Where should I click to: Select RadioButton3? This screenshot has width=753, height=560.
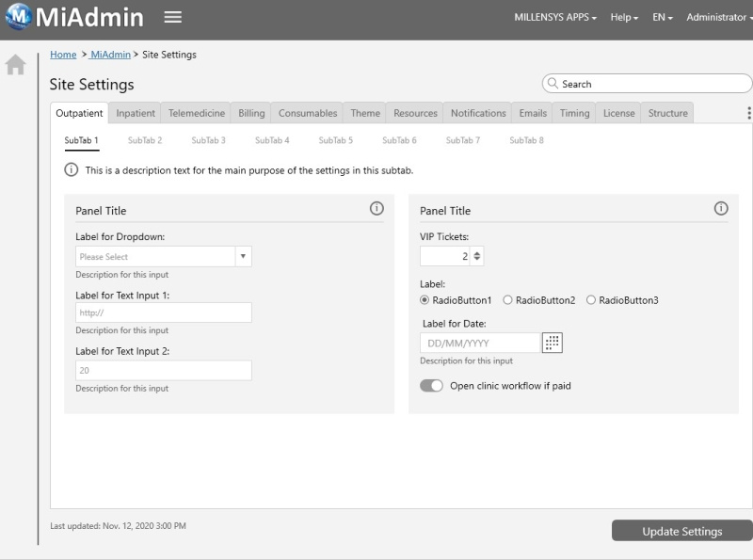(x=591, y=299)
